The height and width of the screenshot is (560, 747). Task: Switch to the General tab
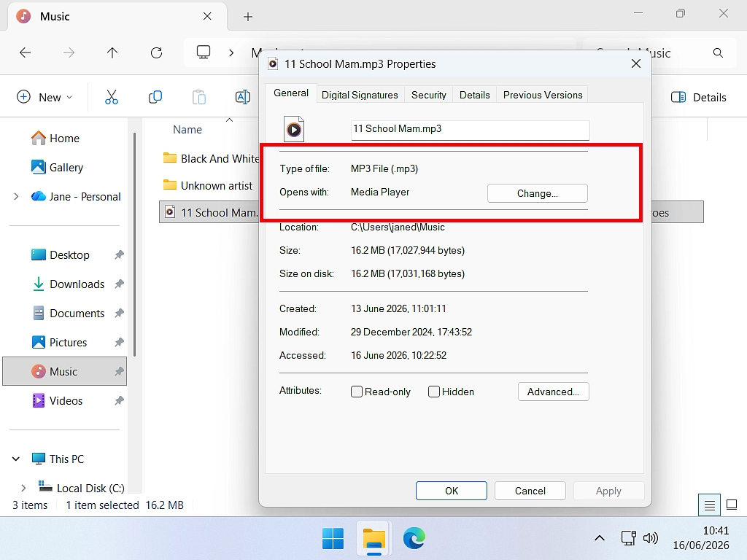click(290, 93)
